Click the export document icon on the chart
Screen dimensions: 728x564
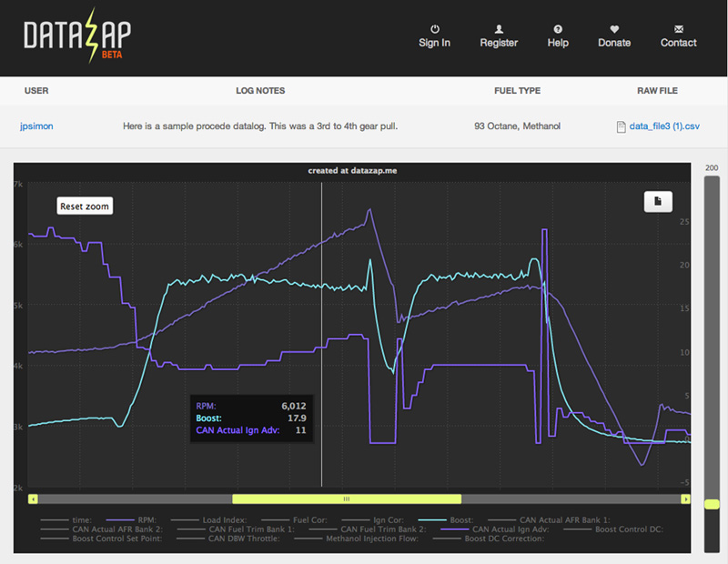tap(658, 201)
